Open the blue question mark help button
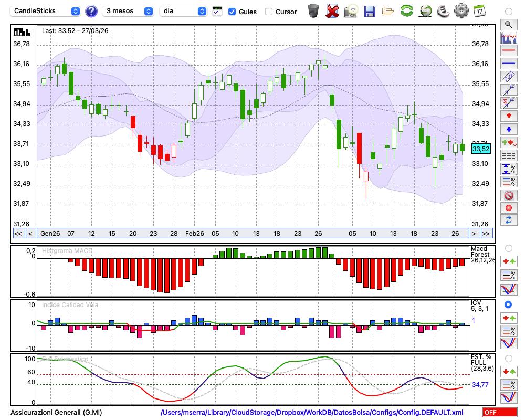The width and height of the screenshot is (525, 420). point(91,12)
